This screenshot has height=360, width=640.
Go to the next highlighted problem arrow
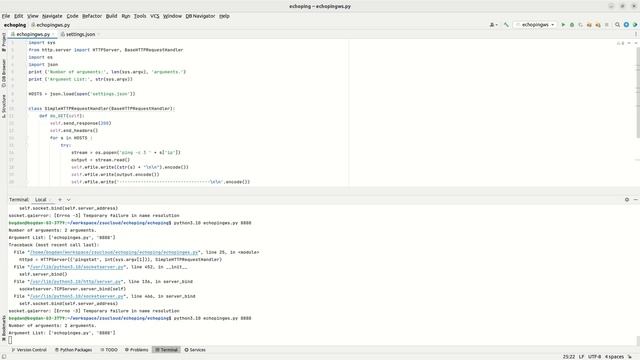click(x=636, y=43)
